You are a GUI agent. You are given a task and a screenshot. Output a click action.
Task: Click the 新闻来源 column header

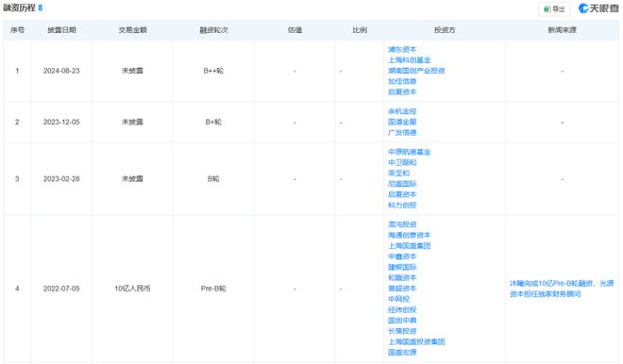click(563, 30)
